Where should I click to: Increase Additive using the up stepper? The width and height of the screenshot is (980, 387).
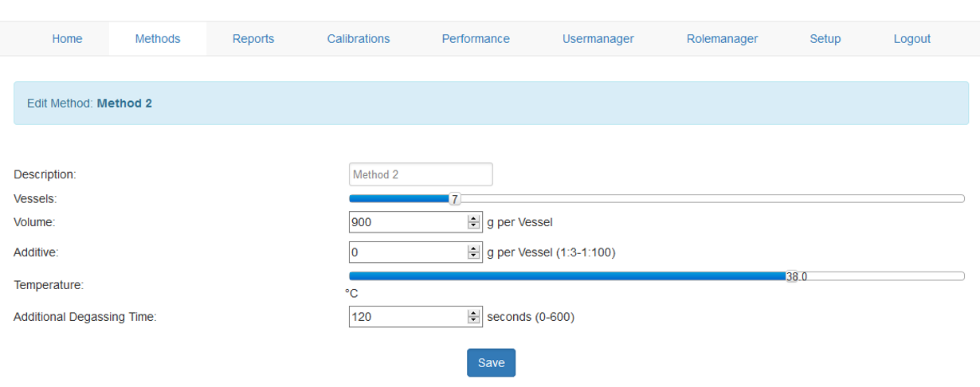473,249
